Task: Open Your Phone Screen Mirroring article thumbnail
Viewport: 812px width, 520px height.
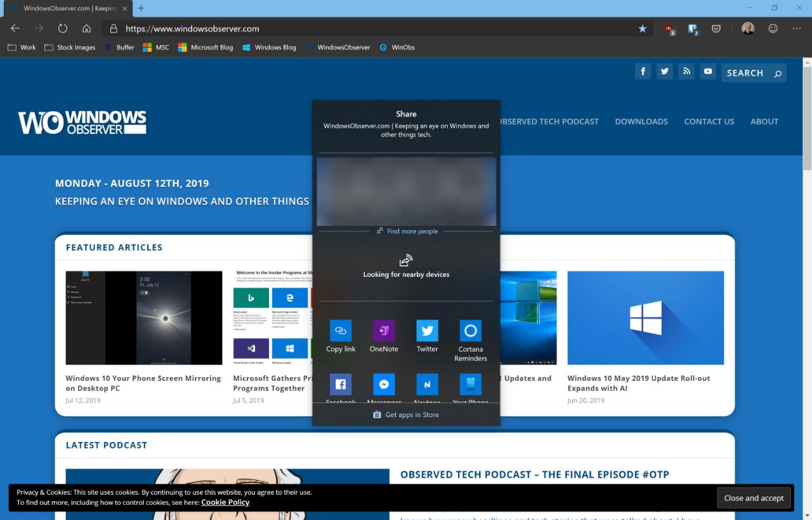Action: [x=144, y=318]
